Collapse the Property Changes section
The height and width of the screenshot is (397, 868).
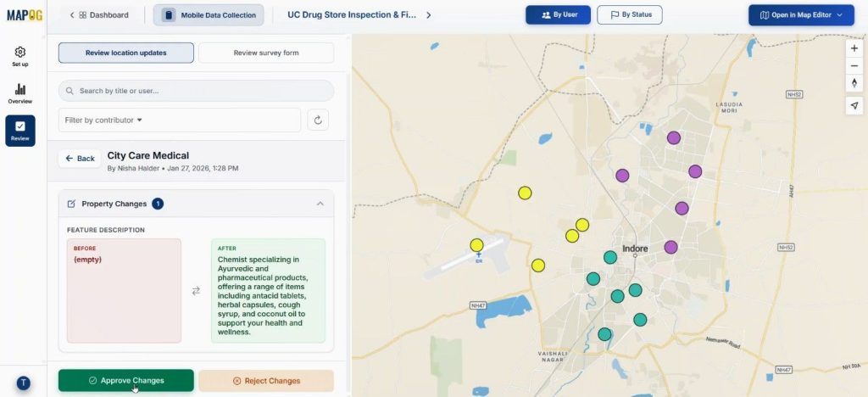(320, 204)
